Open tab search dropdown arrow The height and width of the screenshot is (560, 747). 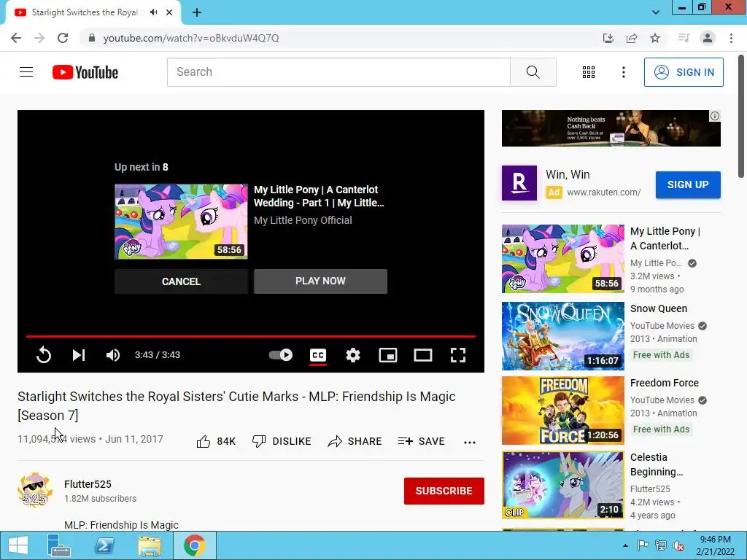click(x=656, y=12)
